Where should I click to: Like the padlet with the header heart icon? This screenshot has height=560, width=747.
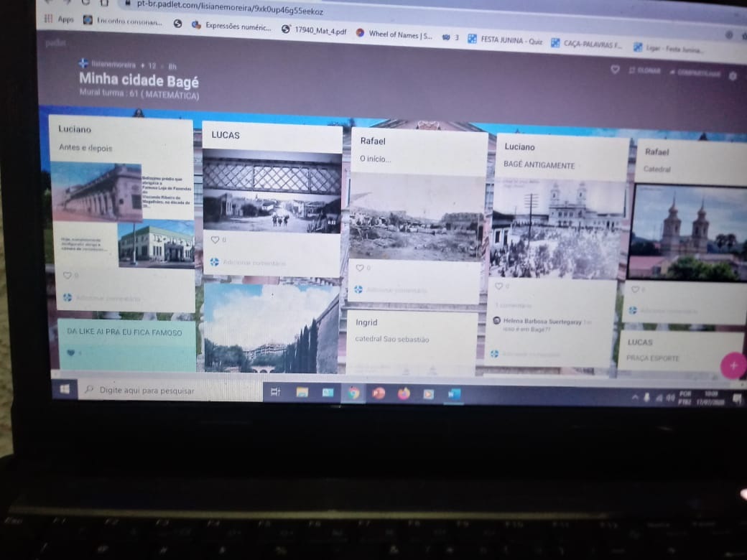click(x=615, y=70)
